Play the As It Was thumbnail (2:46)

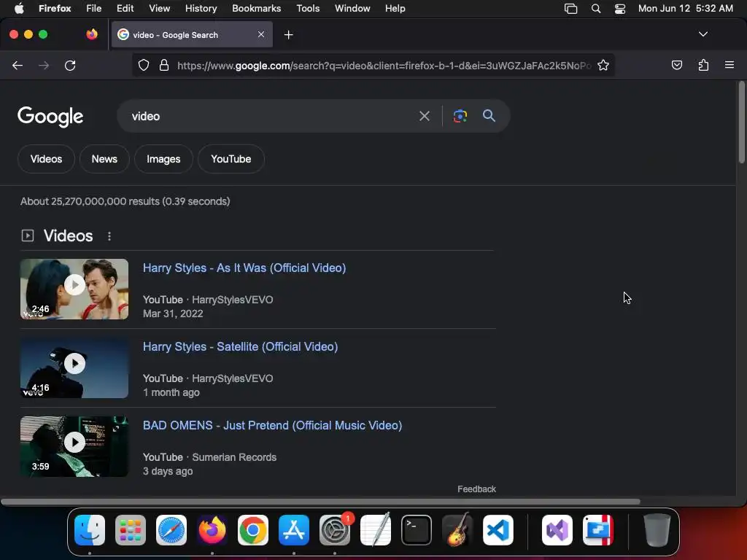coord(74,289)
